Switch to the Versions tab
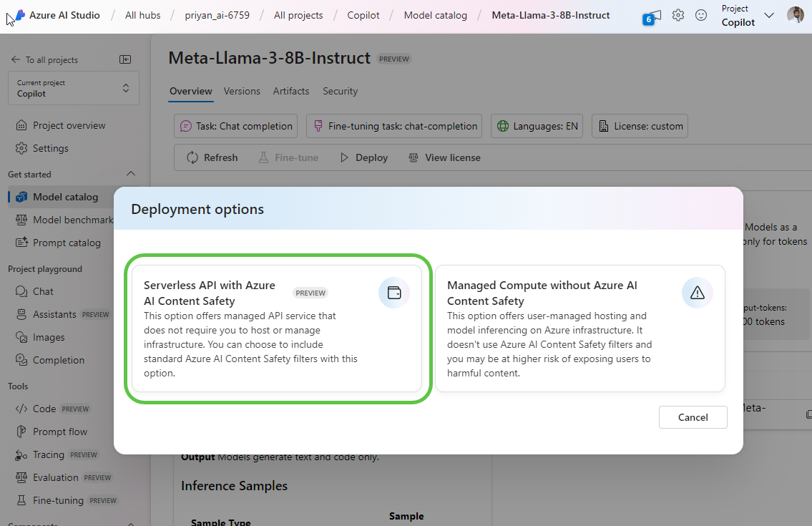This screenshot has width=812, height=526. [242, 91]
